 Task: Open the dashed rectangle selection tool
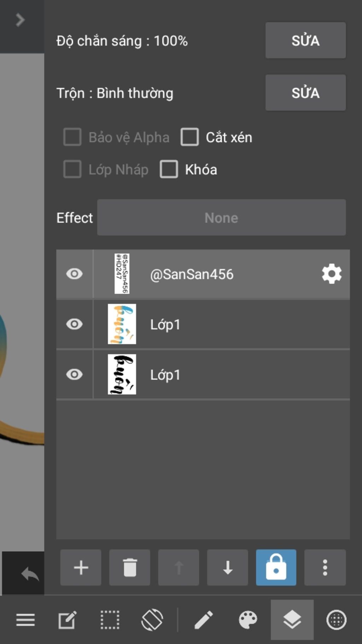[110, 620]
